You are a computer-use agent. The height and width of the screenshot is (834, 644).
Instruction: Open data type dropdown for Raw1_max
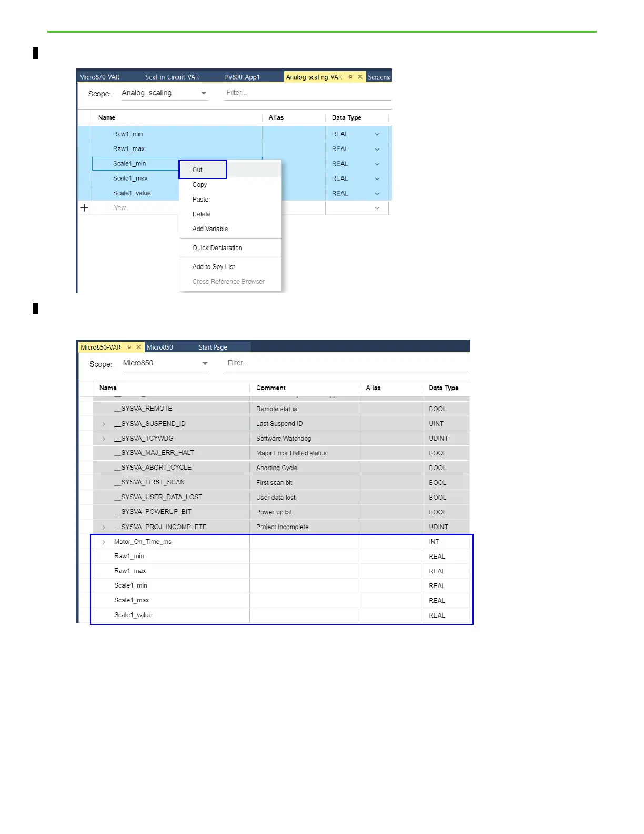point(377,149)
